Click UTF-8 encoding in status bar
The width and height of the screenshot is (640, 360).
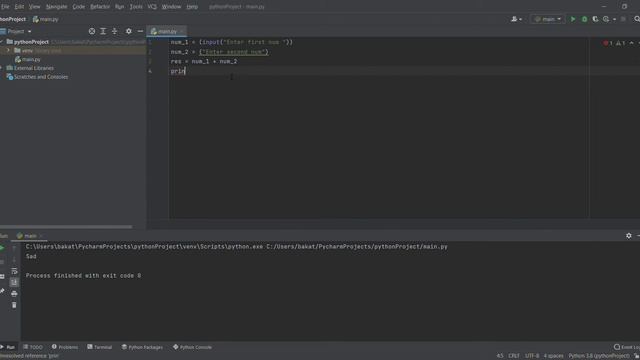click(532, 356)
